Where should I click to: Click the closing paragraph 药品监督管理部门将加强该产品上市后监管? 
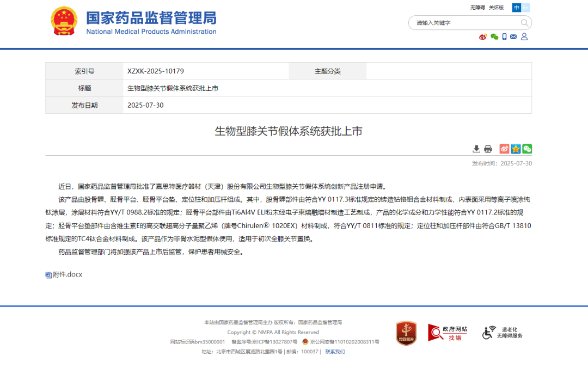[x=152, y=252]
